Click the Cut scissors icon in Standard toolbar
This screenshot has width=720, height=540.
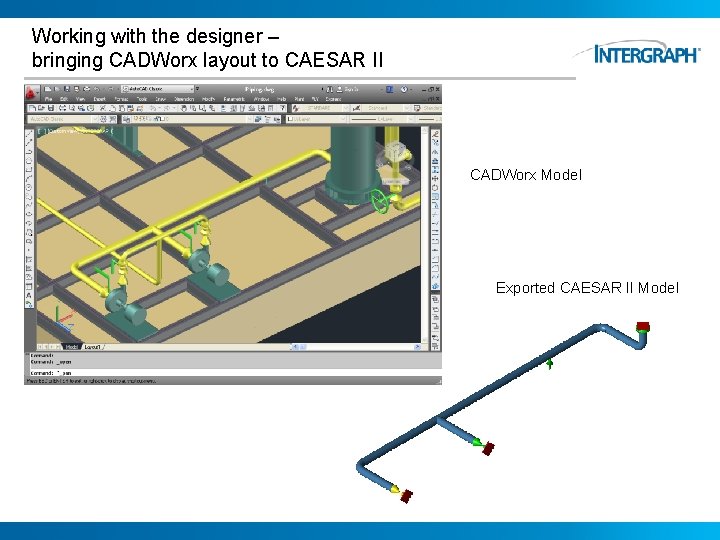(x=103, y=108)
